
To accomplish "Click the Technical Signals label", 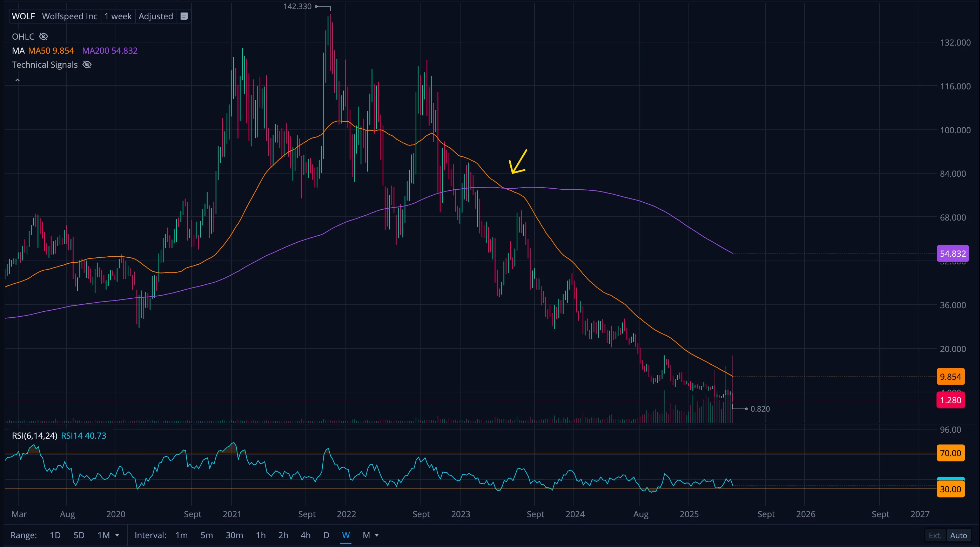I will pyautogui.click(x=45, y=65).
